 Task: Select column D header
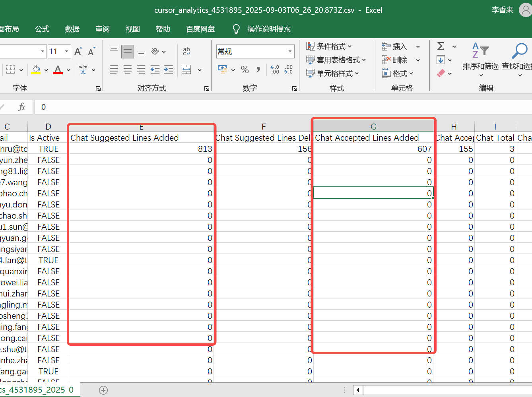[x=48, y=126]
